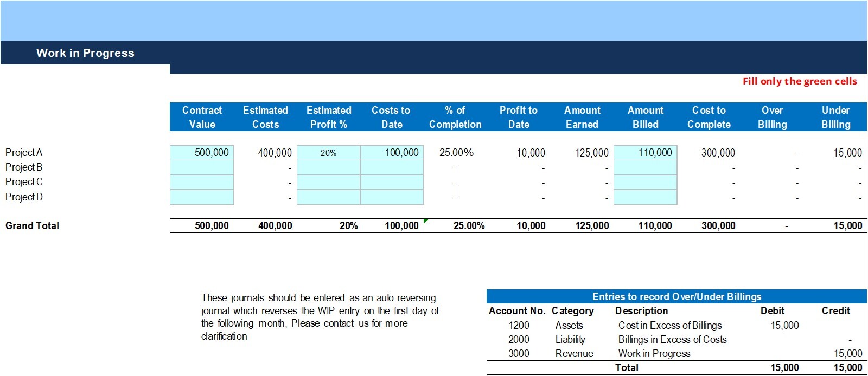Image resolution: width=868 pixels, height=376 pixels.
Task: Click the Contract Value column header
Action: click(x=202, y=117)
